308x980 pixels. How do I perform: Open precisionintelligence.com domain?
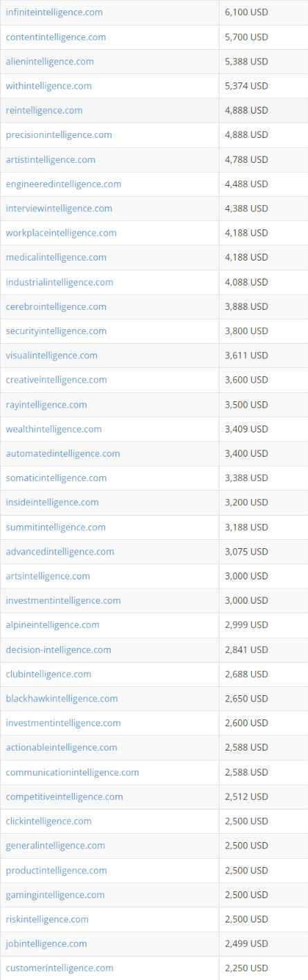[59, 134]
